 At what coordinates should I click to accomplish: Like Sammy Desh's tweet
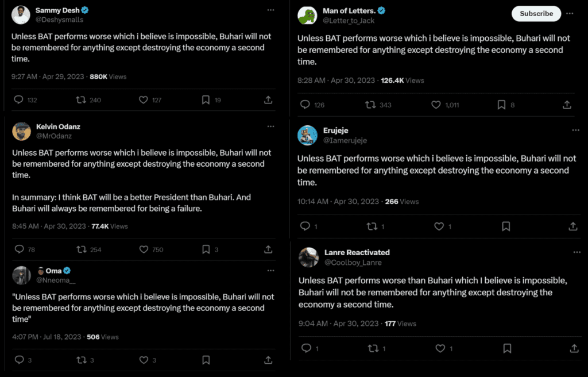tap(143, 100)
